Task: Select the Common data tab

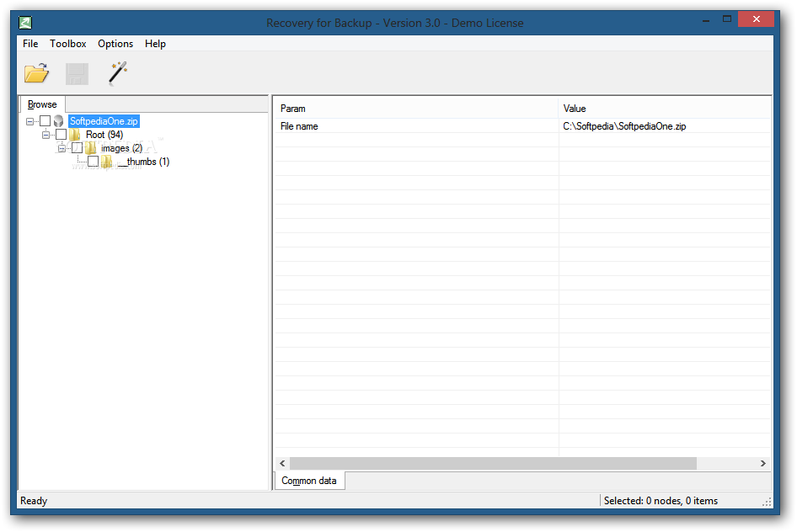Action: point(309,480)
